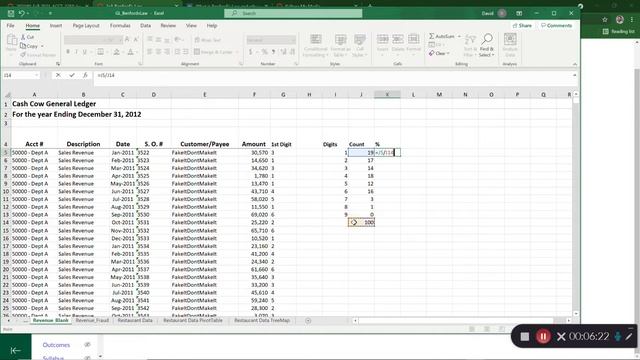Open Conditional Formatting menu

[315, 45]
